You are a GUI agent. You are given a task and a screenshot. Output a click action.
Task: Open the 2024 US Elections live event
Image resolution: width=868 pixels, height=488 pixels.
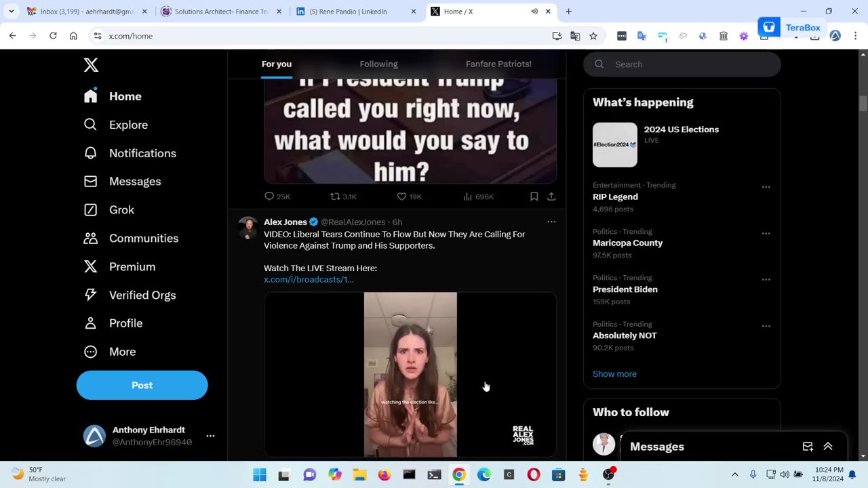682,144
